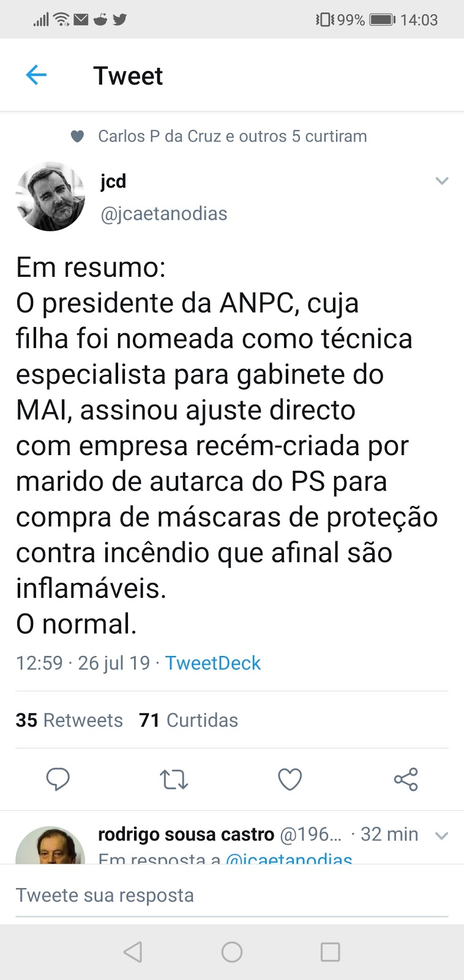View the 35 Retweets list

tap(69, 720)
